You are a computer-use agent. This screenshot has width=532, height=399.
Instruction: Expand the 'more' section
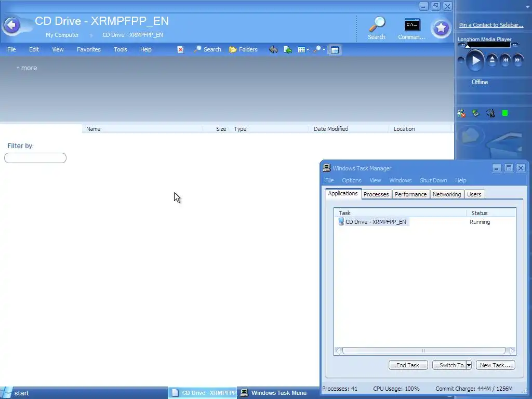click(27, 68)
